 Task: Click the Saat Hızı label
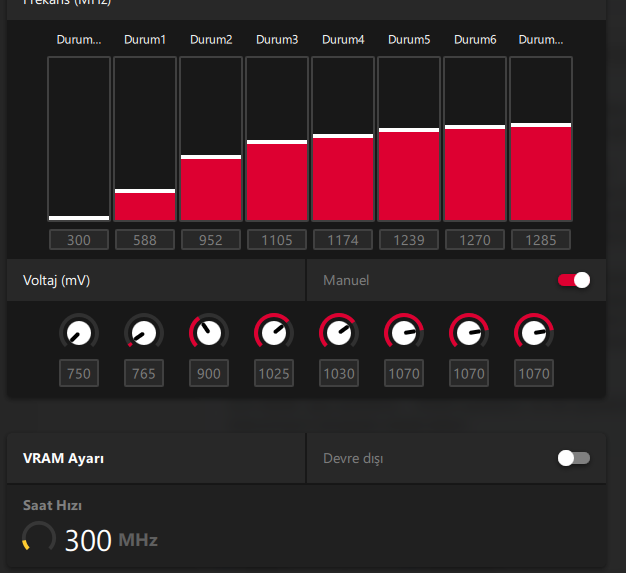click(x=52, y=506)
